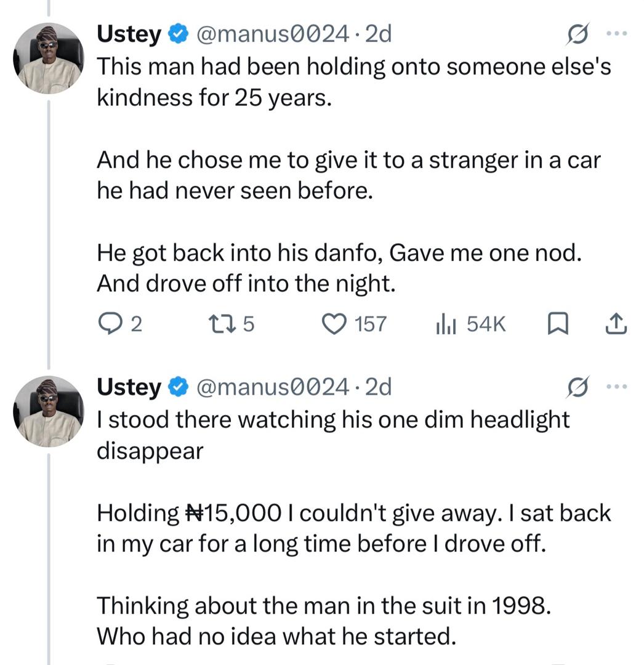
Task: Visit @manus0024 handle on second tweet
Action: pyautogui.click(x=273, y=387)
